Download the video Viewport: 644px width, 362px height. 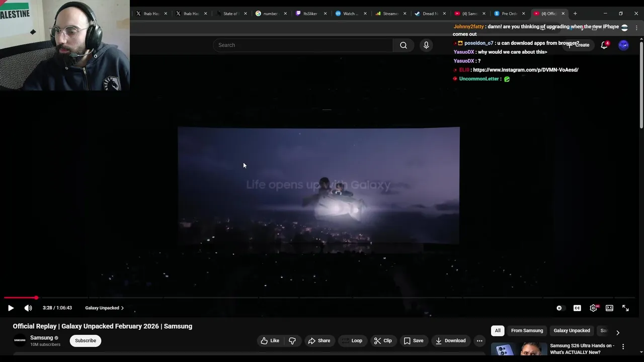[451, 340]
